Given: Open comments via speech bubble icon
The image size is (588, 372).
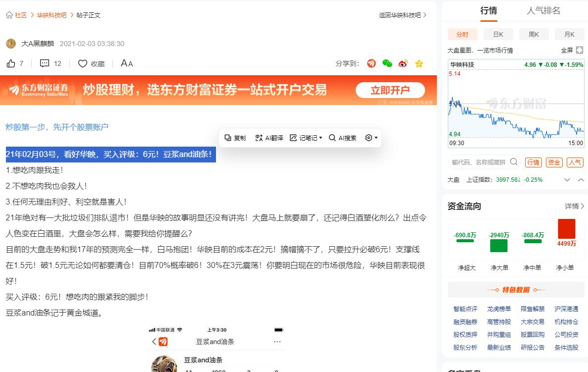Looking at the screenshot, I should point(45,63).
